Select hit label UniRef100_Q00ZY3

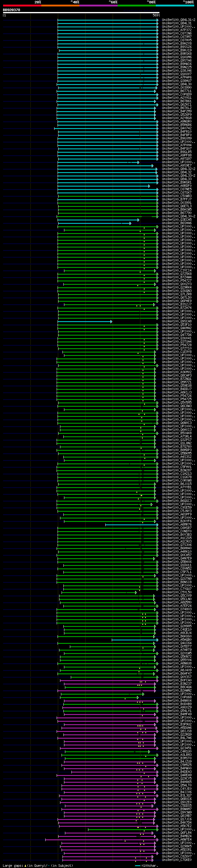coord(177,284)
